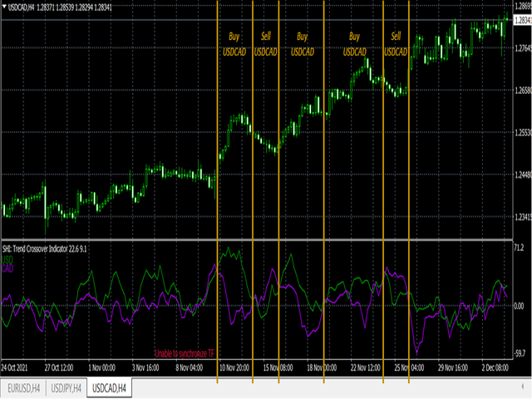
Task: Switch to the EURUSD,H4 chart tab
Action: [x=23, y=388]
